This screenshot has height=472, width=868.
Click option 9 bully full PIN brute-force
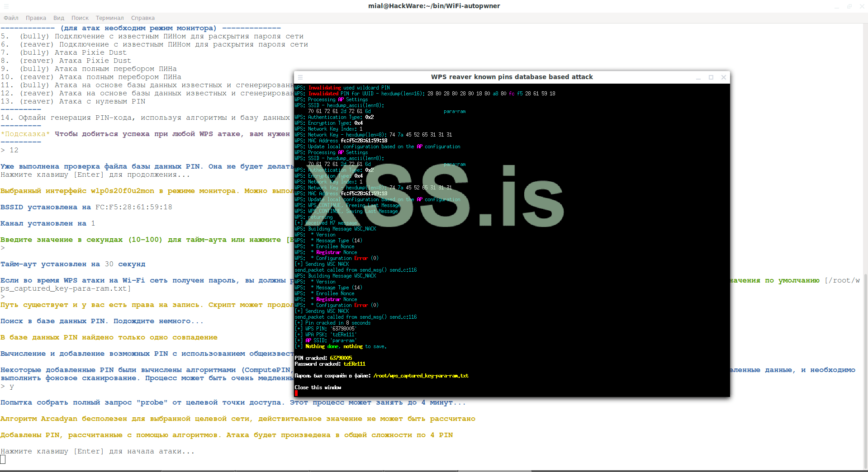tap(89, 69)
